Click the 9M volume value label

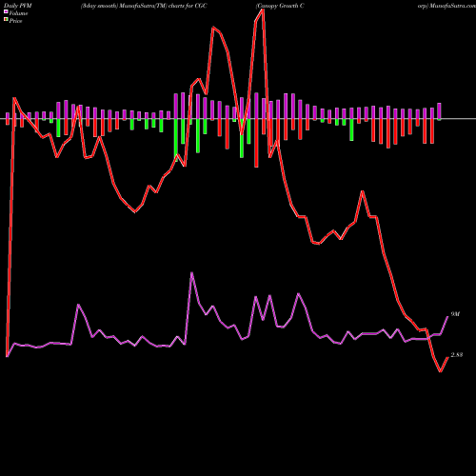(x=455, y=314)
